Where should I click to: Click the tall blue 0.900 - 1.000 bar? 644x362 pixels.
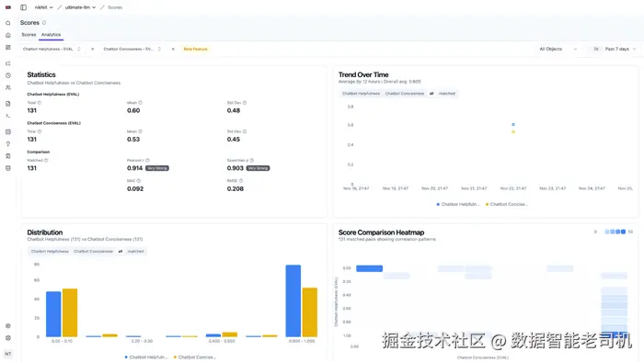(x=293, y=301)
